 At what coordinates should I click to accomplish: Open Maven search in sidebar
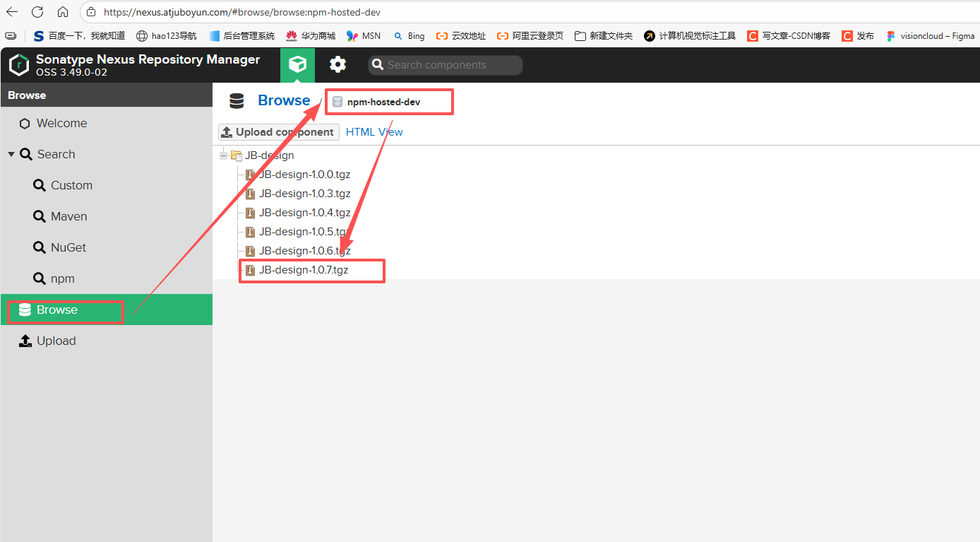tap(68, 216)
